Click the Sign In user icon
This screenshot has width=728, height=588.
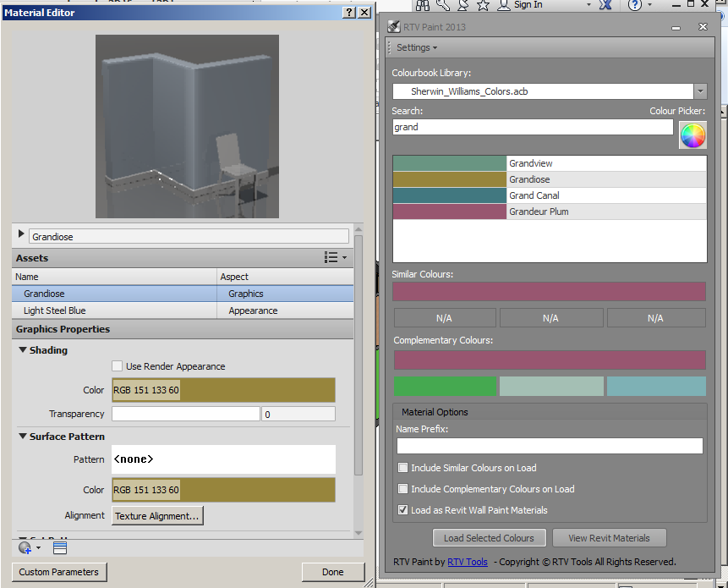pyautogui.click(x=504, y=4)
